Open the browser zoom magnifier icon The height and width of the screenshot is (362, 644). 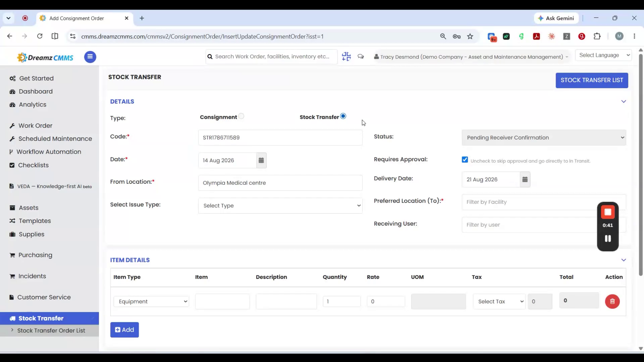click(443, 36)
